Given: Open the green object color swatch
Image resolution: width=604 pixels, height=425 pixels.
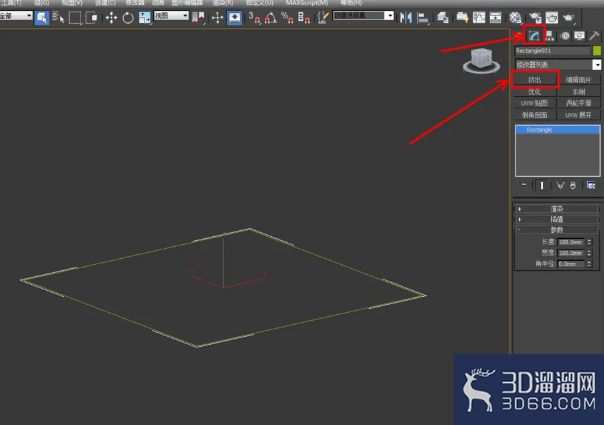Looking at the screenshot, I should pyautogui.click(x=597, y=50).
